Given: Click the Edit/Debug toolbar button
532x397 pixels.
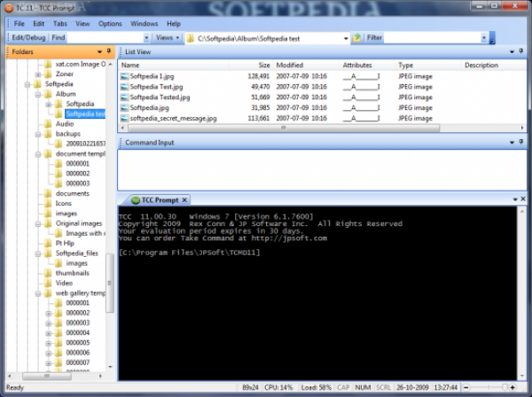Looking at the screenshot, I should [x=28, y=38].
